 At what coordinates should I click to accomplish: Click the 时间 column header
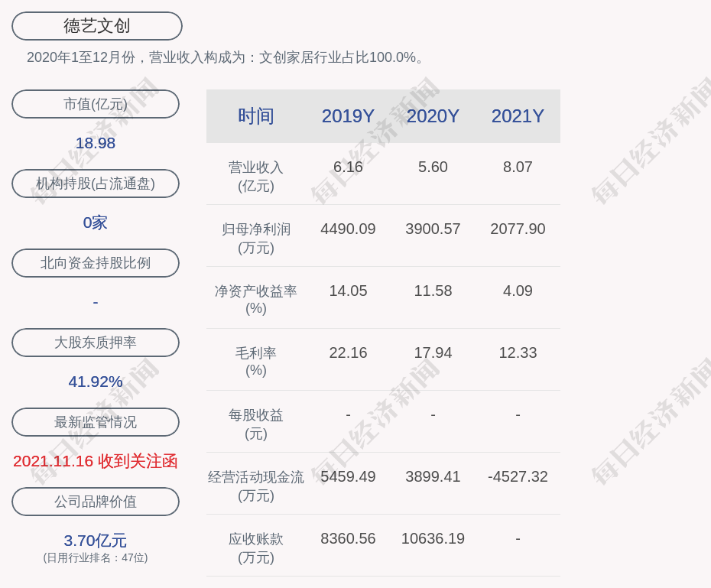pos(256,116)
